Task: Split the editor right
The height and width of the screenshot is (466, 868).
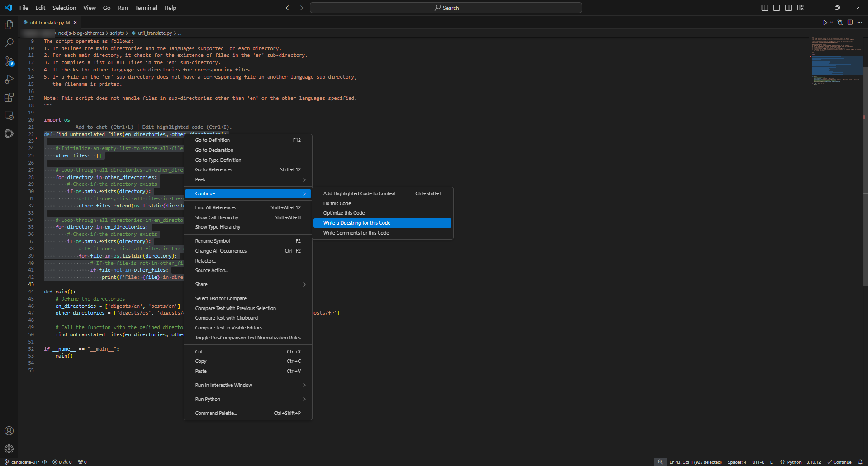Action: click(850, 22)
